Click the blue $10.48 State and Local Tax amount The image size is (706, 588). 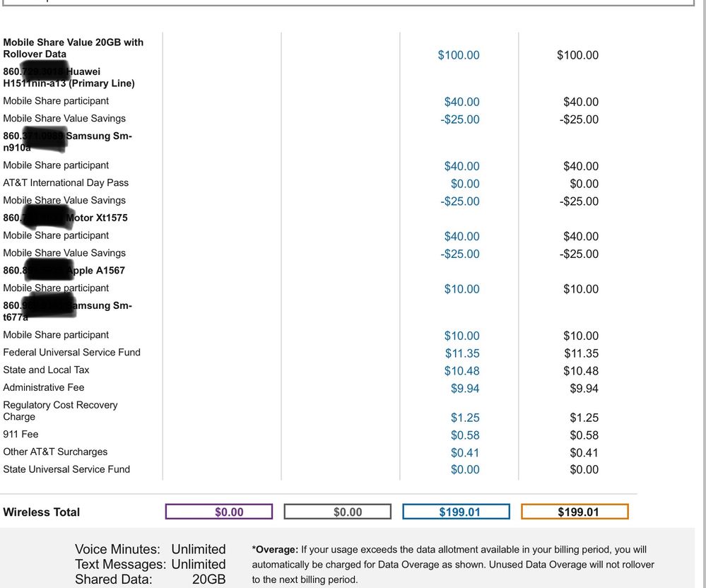pos(462,371)
